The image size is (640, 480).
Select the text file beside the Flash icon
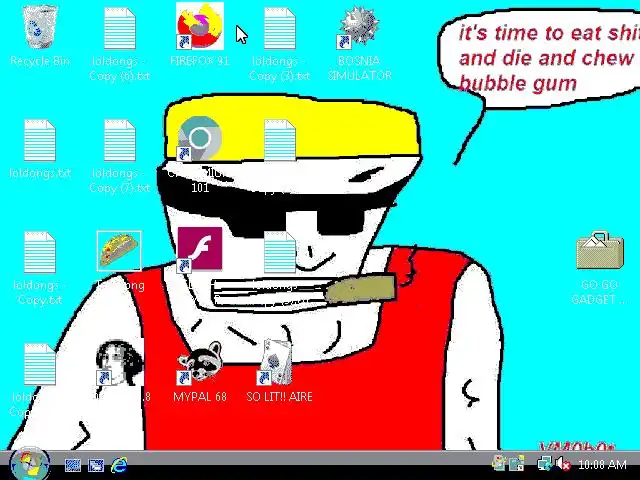(280, 252)
